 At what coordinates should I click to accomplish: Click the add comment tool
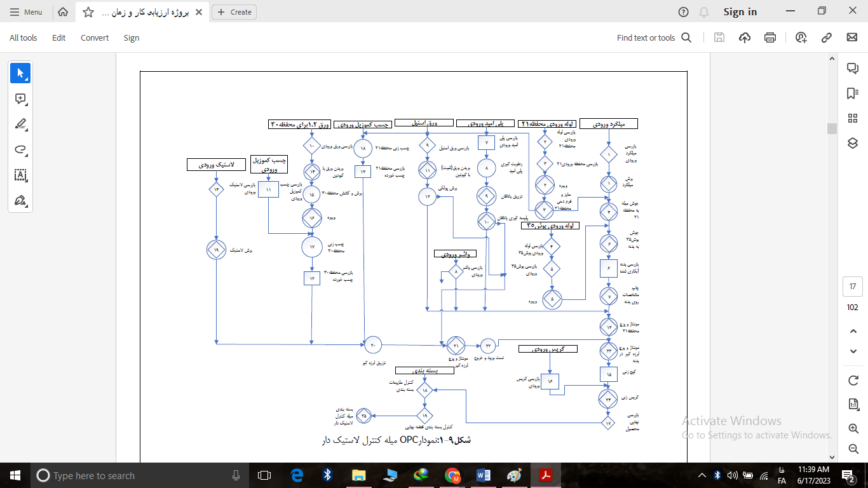coord(20,99)
